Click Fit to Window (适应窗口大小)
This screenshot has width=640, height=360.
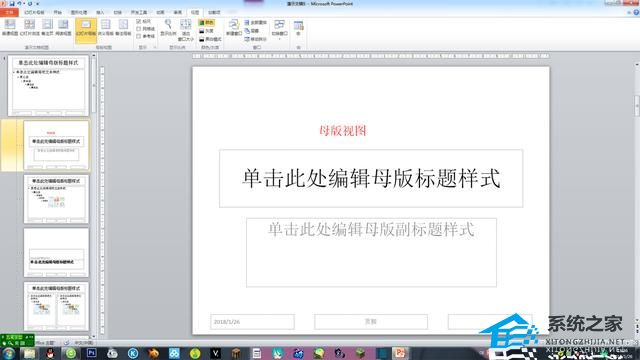(186, 30)
